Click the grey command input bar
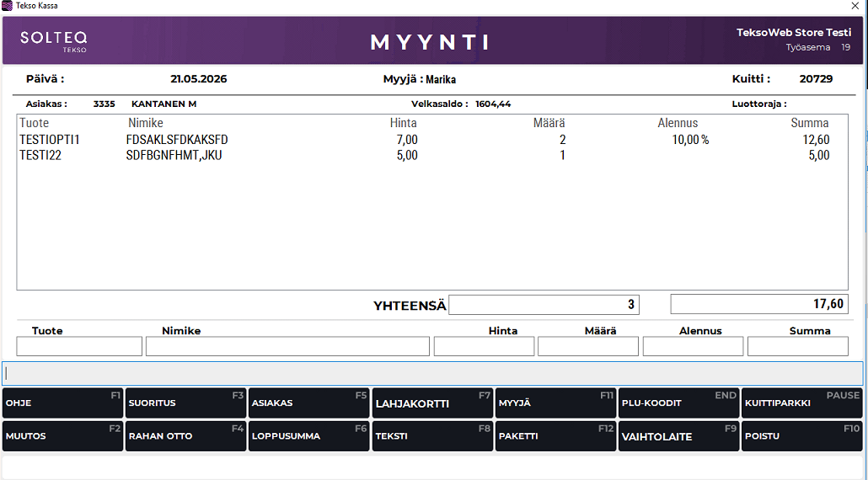 coord(432,373)
